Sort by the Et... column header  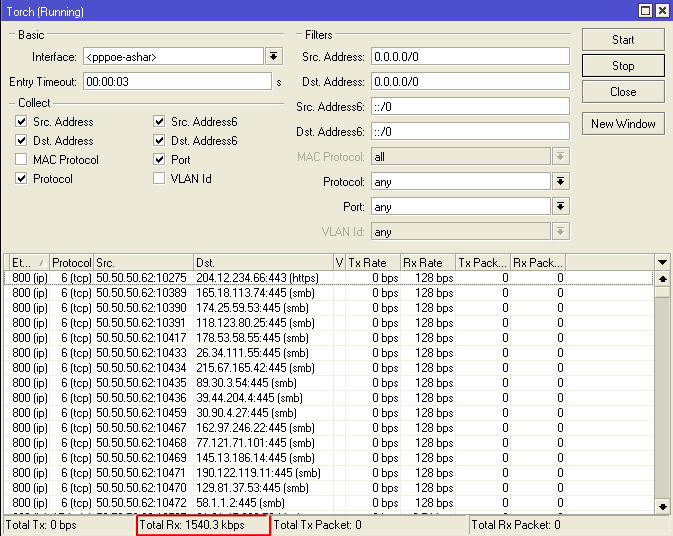pos(29,262)
